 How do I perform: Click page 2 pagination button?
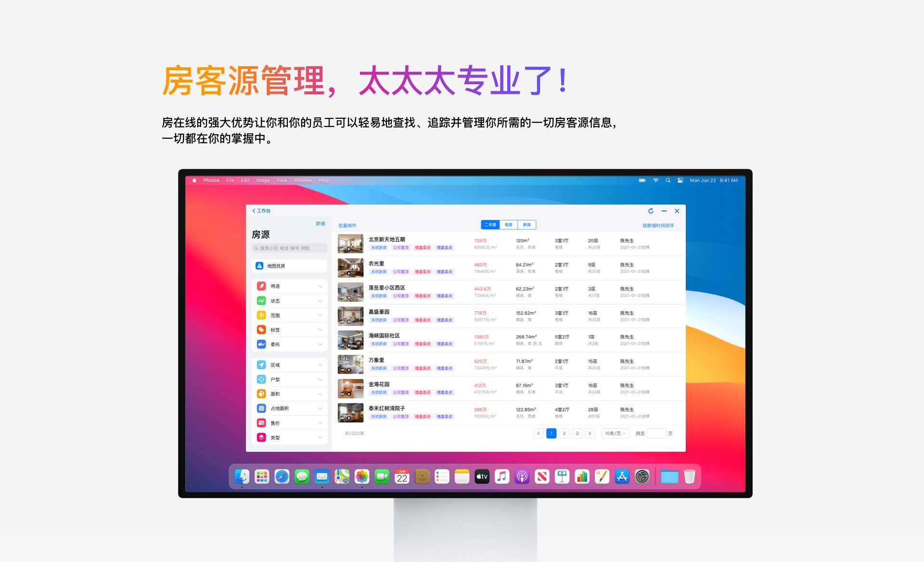[564, 433]
